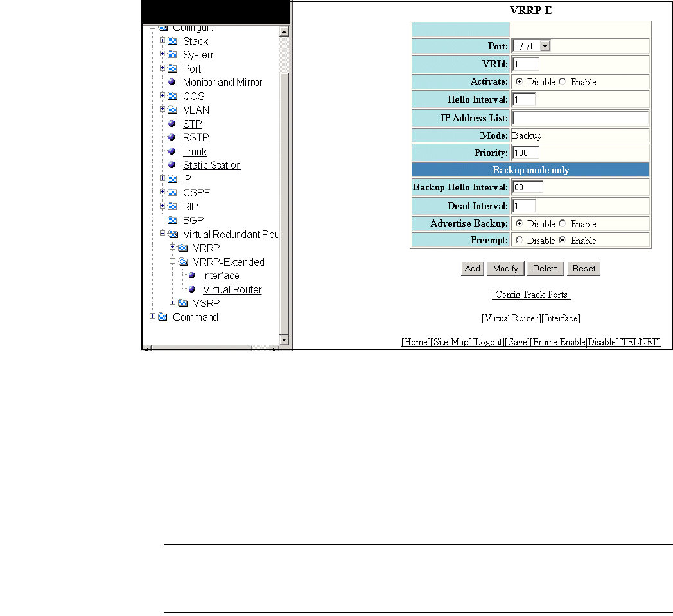Click the VRRP-Extended open folder icon

click(183, 262)
